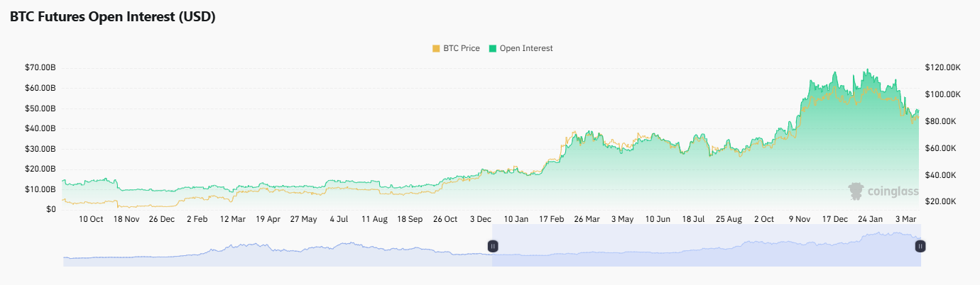The height and width of the screenshot is (285, 980).
Task: Click the $70.00B open interest axis label
Action: pos(40,68)
